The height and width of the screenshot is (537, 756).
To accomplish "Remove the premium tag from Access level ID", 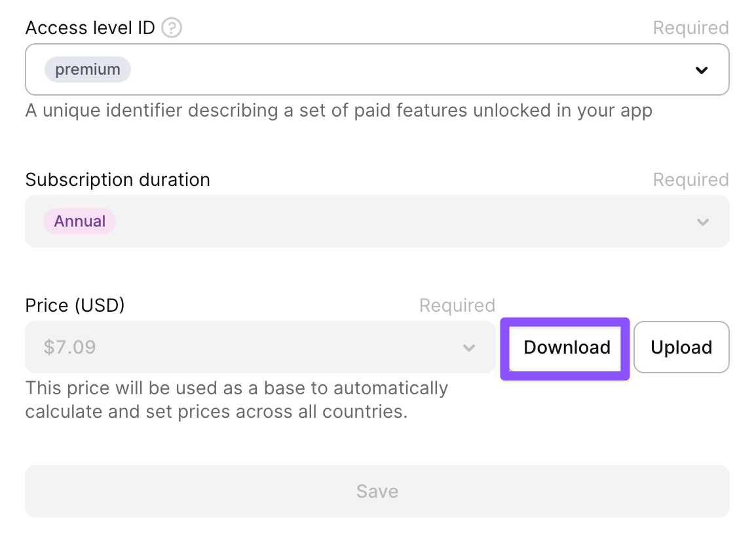I will pyautogui.click(x=87, y=69).
